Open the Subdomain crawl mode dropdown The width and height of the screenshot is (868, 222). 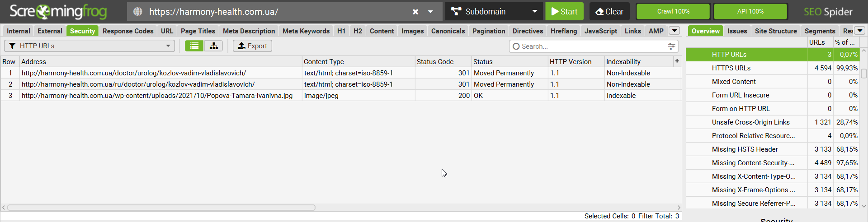(494, 11)
